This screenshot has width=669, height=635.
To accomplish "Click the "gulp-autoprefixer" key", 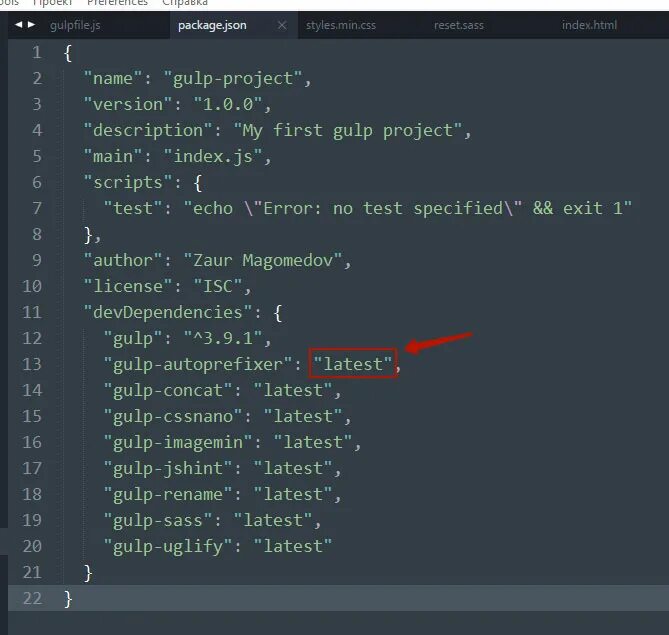I will (x=198, y=364).
